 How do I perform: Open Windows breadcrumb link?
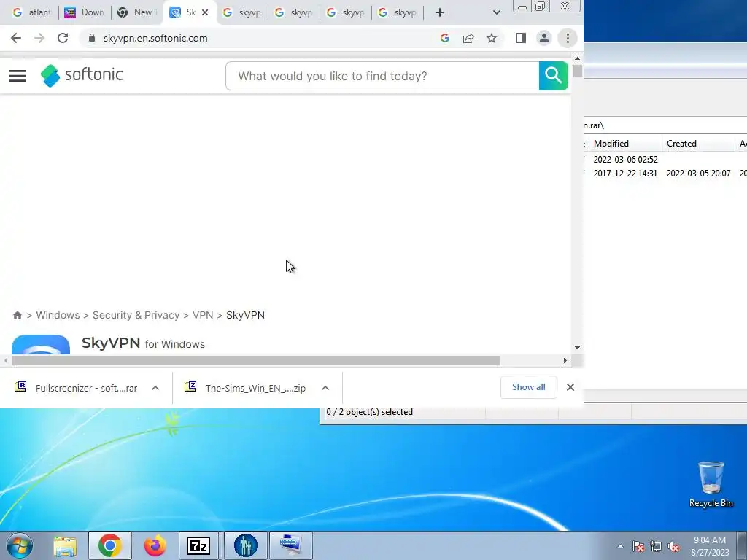coord(58,315)
